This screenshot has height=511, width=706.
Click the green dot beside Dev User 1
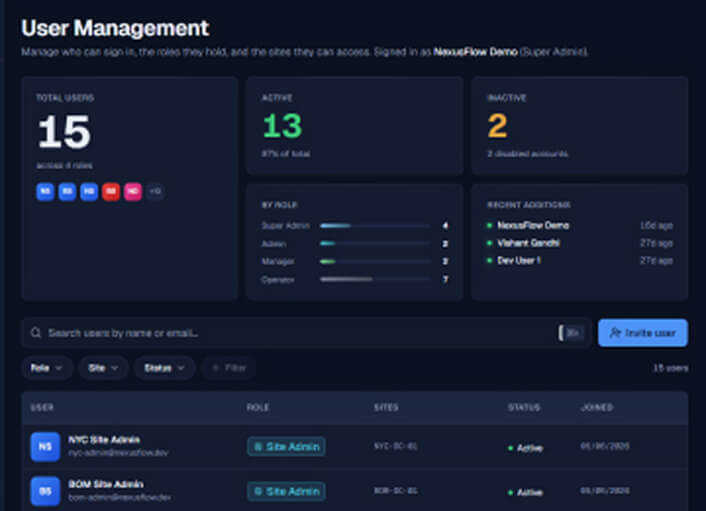489,260
